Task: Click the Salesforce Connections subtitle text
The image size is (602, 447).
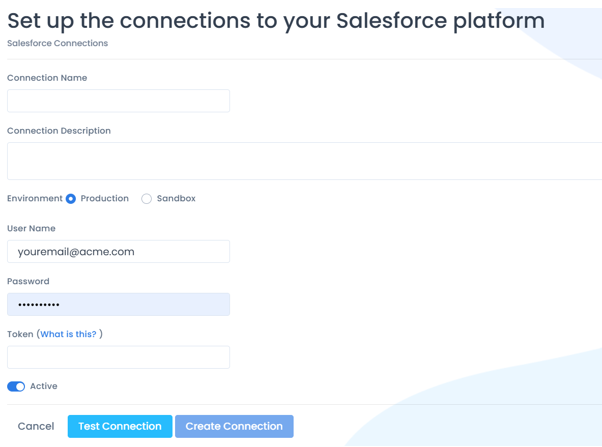Action: coord(58,43)
